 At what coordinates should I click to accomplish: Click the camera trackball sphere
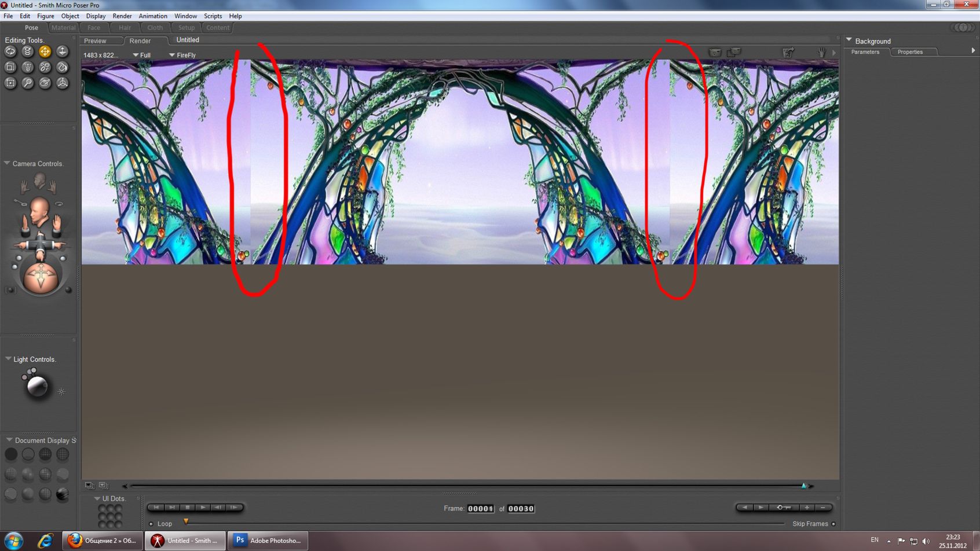pos(41,277)
